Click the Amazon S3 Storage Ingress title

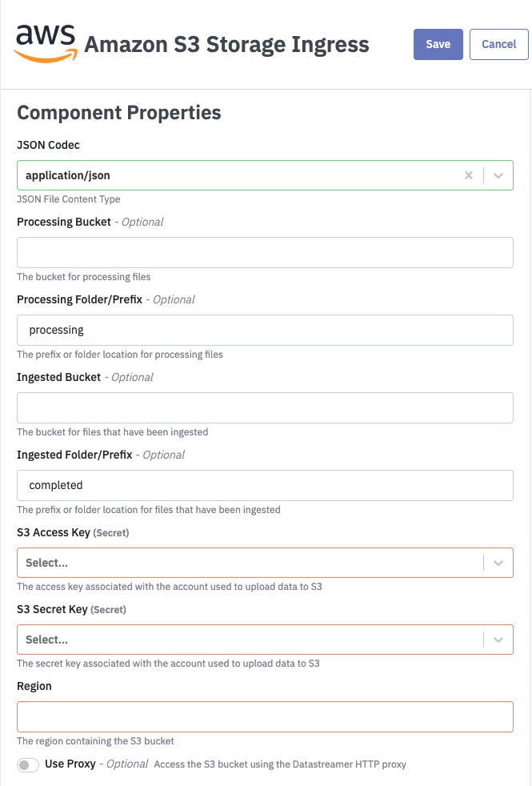[226, 44]
